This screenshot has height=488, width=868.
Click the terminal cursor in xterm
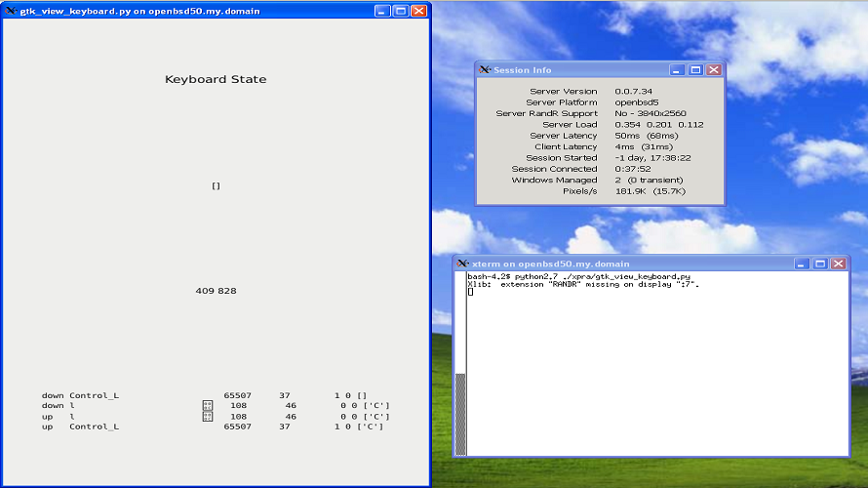(x=470, y=292)
